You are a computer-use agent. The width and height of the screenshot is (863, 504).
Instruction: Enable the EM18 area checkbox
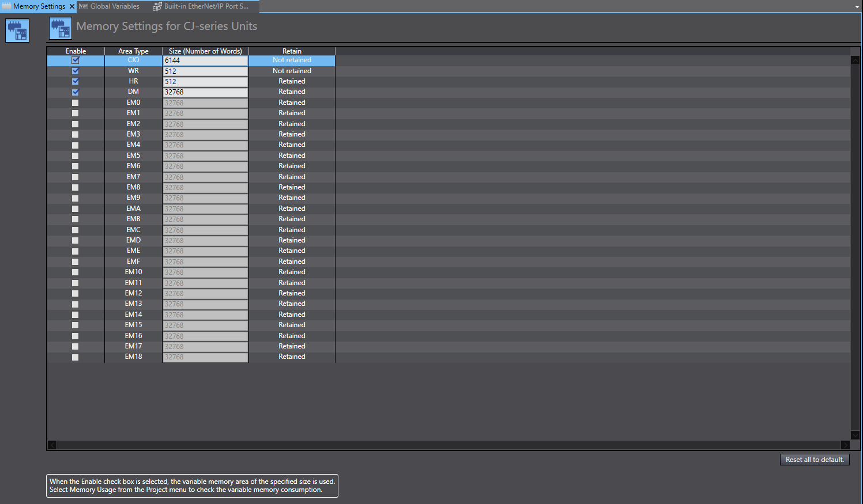pyautogui.click(x=76, y=357)
